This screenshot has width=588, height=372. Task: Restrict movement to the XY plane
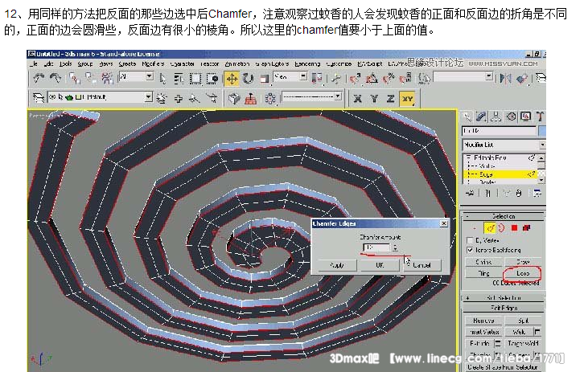[x=407, y=99]
